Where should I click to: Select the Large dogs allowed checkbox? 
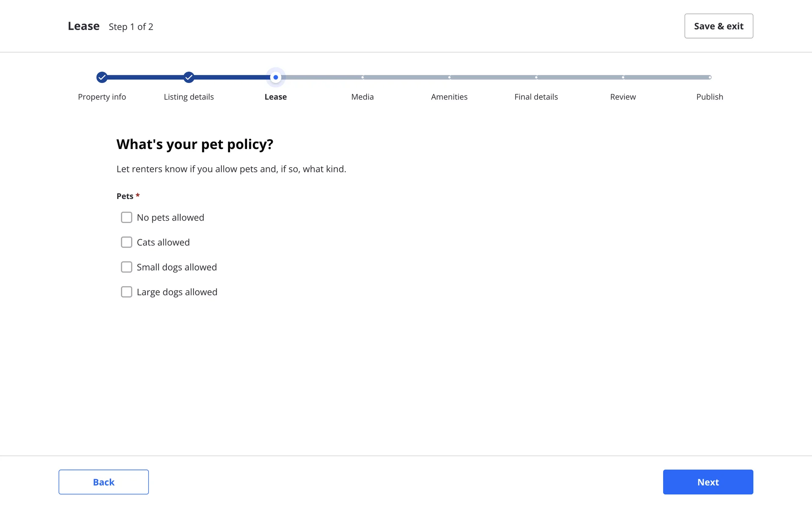tap(126, 292)
